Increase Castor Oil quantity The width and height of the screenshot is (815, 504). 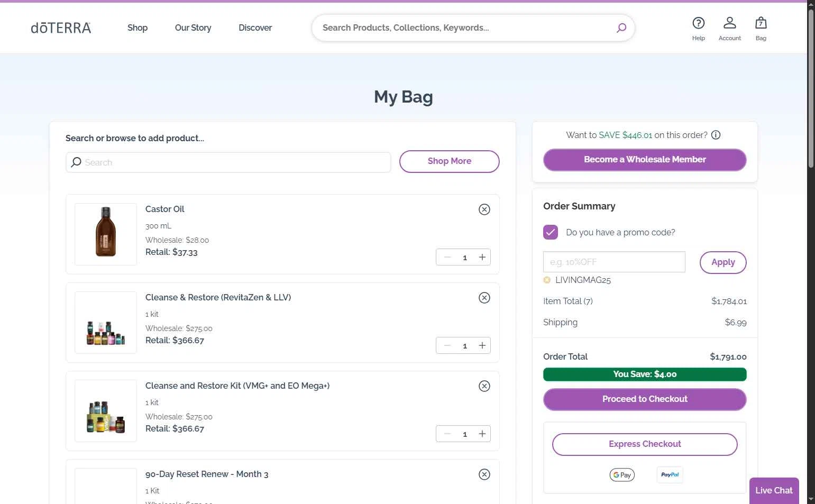[482, 257]
